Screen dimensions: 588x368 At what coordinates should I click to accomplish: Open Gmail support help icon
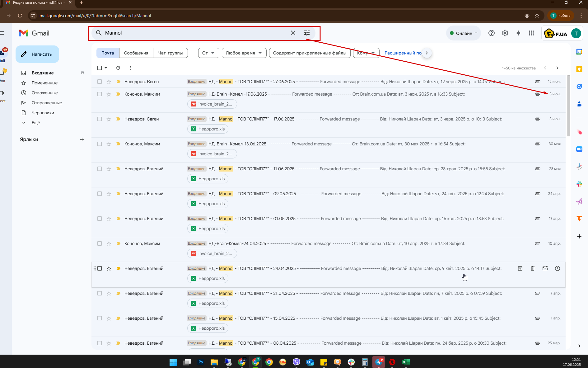pos(492,33)
